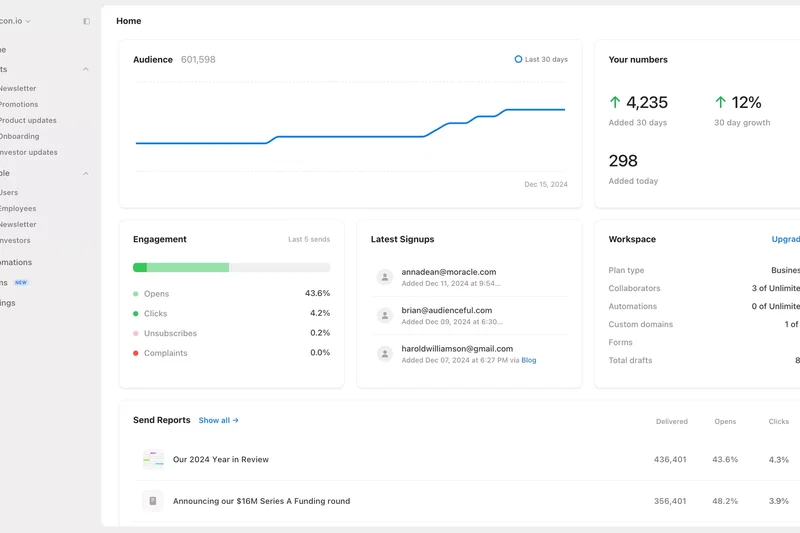The height and width of the screenshot is (533, 800).
Task: Go to Employees in the sidebar
Action: coord(18,208)
